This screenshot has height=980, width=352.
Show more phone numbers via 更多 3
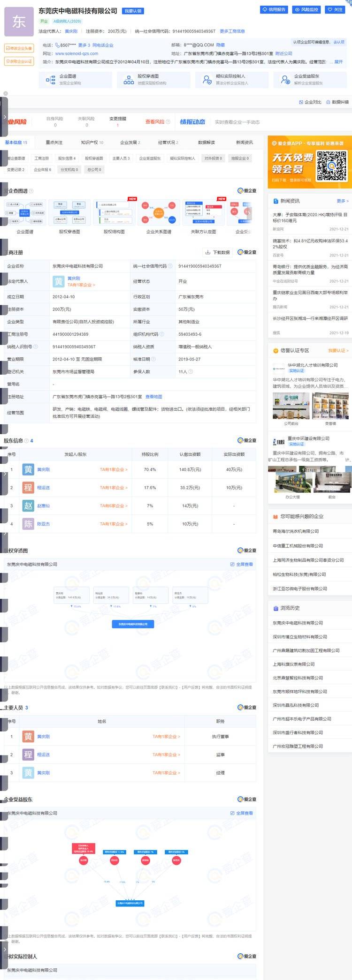[x=84, y=45]
